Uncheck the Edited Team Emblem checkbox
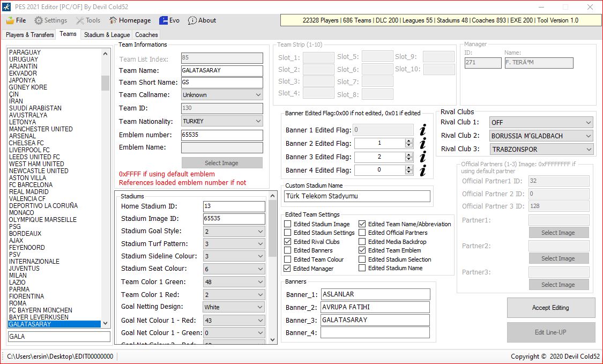Image resolution: width=603 pixels, height=364 pixels. click(x=362, y=250)
